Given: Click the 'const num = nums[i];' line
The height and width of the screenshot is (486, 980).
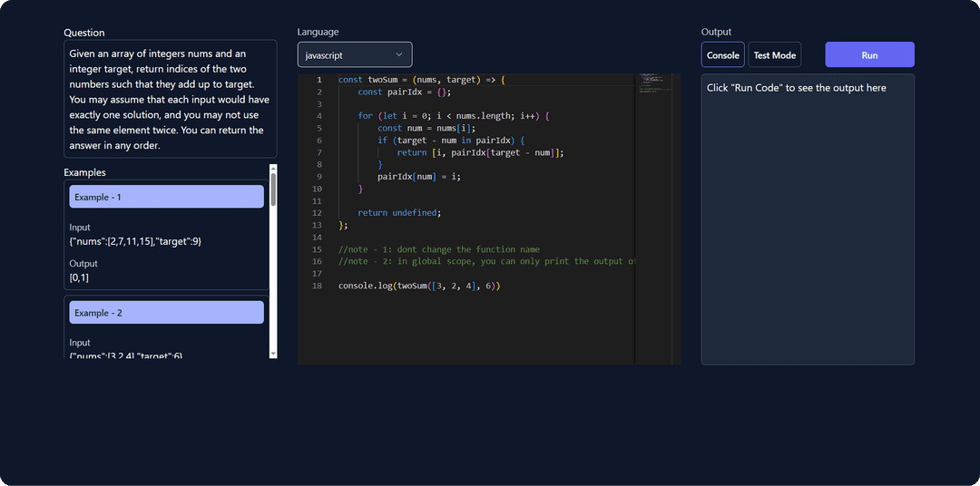Looking at the screenshot, I should pos(426,128).
